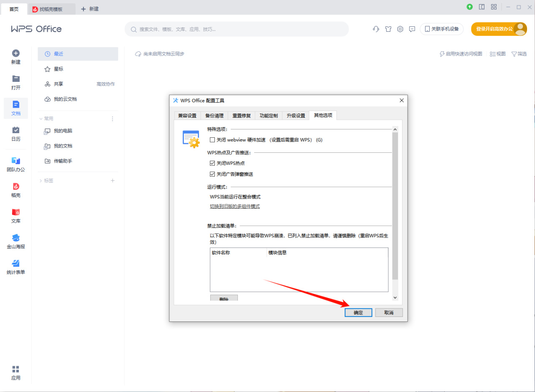Open 我的电脑 in the list
Image resolution: width=535 pixels, height=392 pixels.
(78, 131)
